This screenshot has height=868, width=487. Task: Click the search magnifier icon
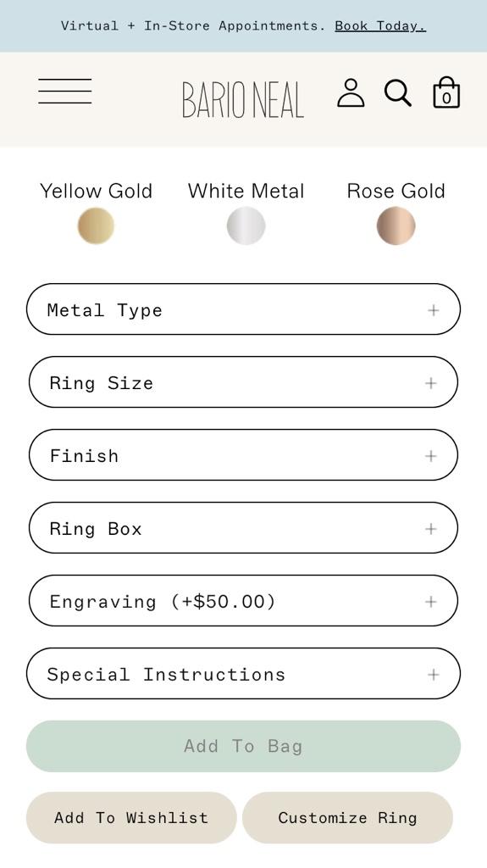(x=398, y=93)
